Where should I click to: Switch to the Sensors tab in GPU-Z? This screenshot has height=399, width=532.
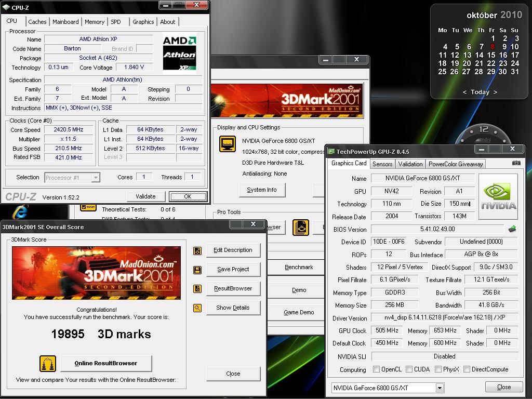pos(382,164)
